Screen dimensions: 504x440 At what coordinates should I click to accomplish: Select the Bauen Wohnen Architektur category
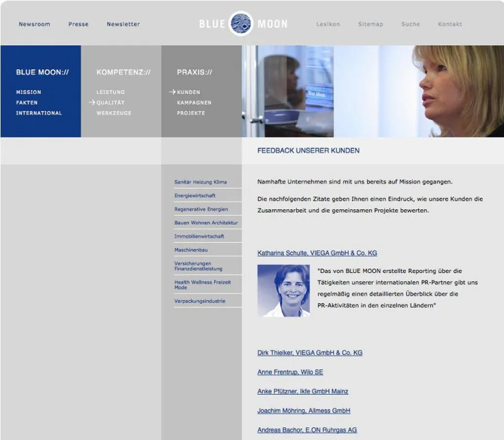pyautogui.click(x=206, y=223)
